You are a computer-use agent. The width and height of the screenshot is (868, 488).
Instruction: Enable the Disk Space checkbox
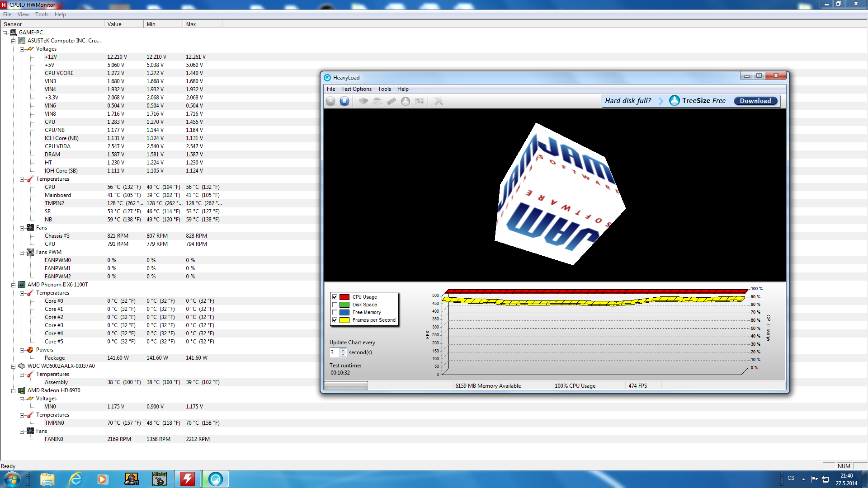(x=335, y=305)
